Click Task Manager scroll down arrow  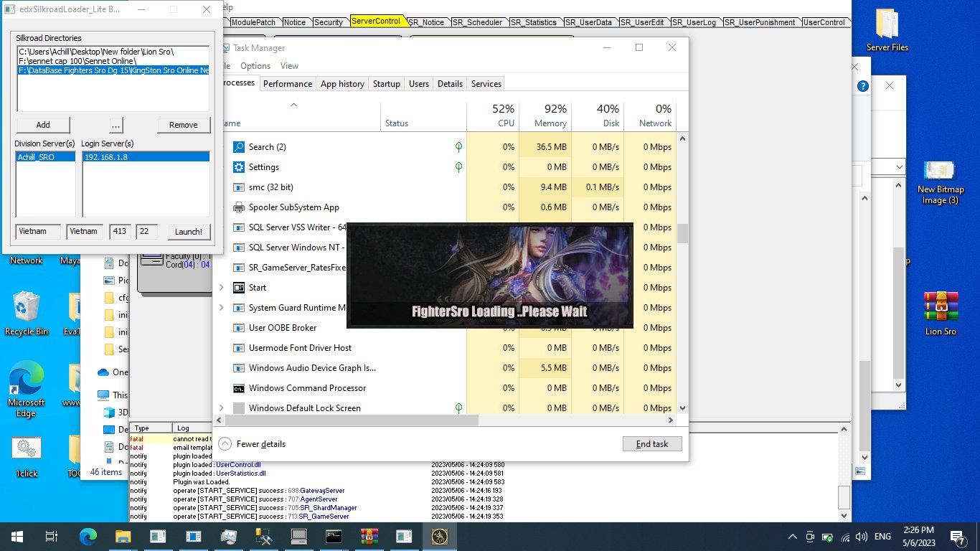pyautogui.click(x=682, y=408)
